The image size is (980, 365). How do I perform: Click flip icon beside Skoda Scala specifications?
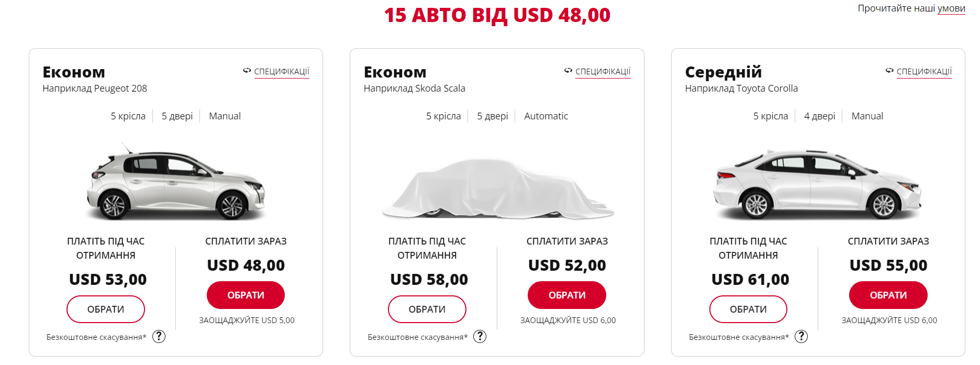[568, 71]
